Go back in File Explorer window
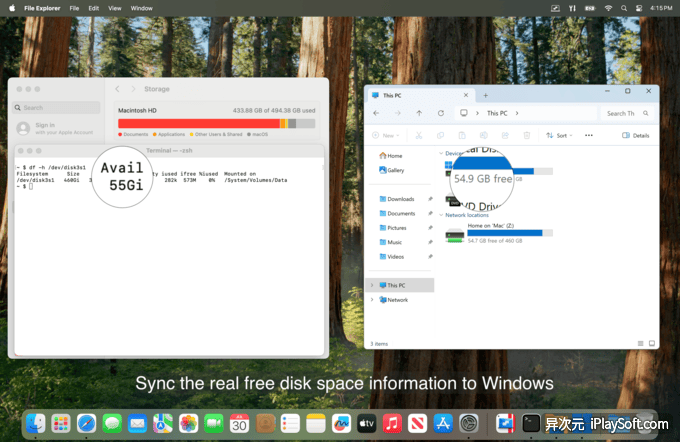 coord(376,113)
